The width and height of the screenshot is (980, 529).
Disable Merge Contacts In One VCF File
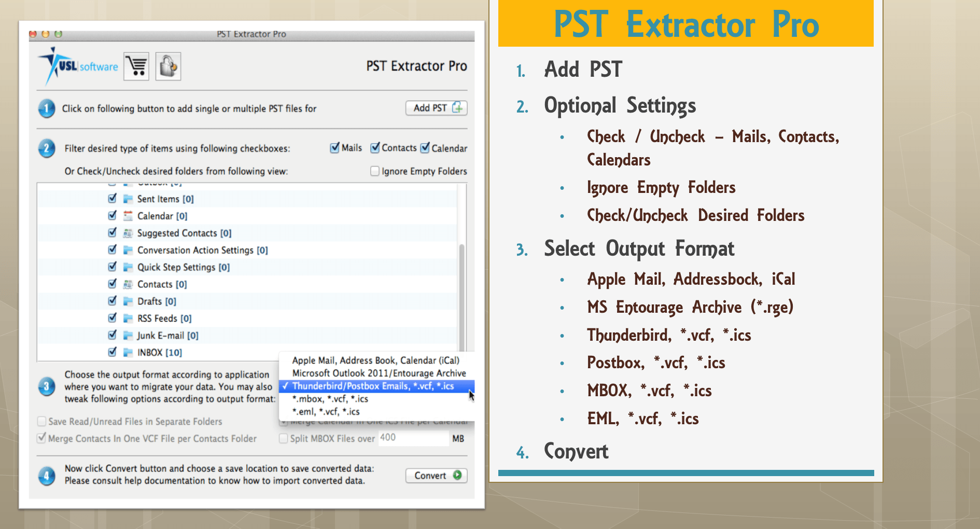coord(41,438)
